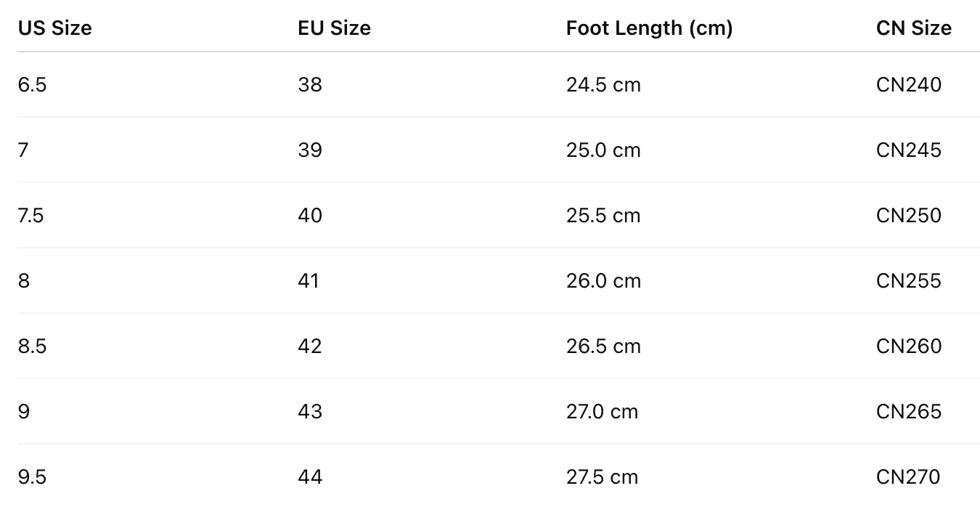Click the 24.5 cm foot length cell
Viewport: 980px width, 507px height.
[x=603, y=85]
